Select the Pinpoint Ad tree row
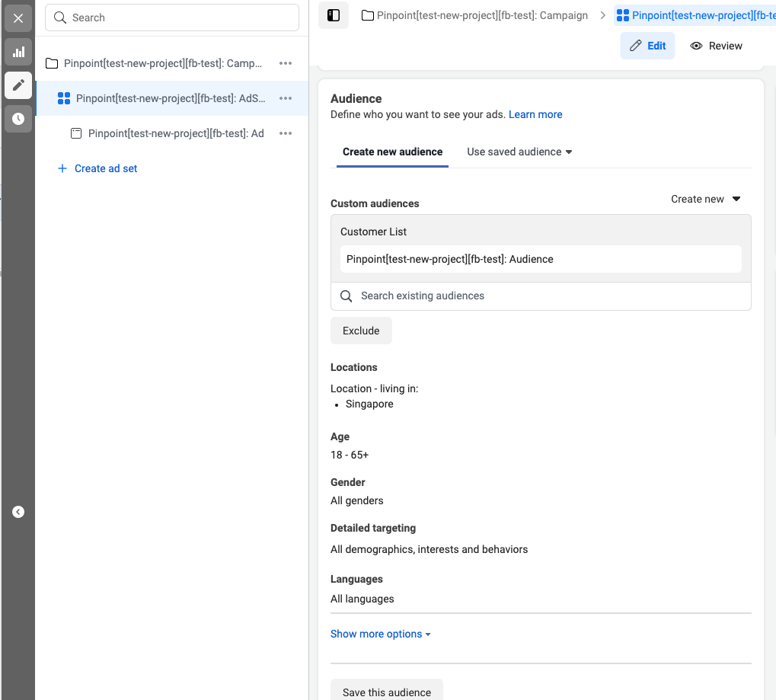776x700 pixels. (172, 133)
